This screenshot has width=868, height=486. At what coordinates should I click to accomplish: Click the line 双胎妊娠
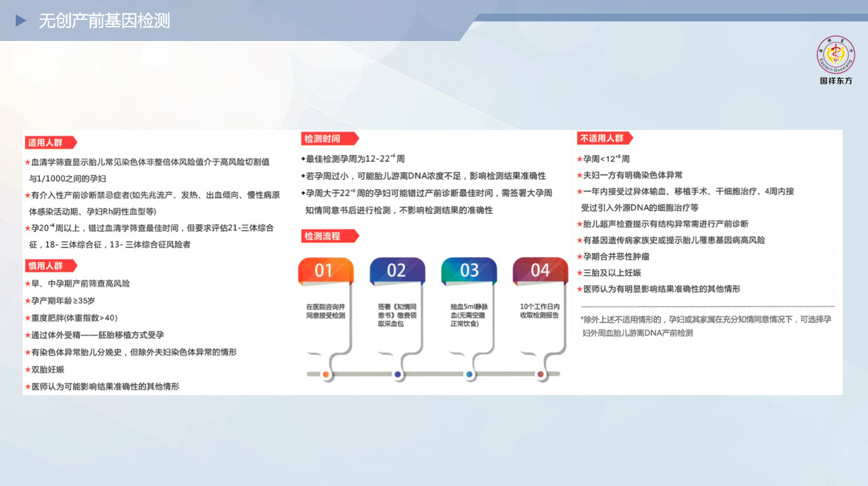coord(44,369)
